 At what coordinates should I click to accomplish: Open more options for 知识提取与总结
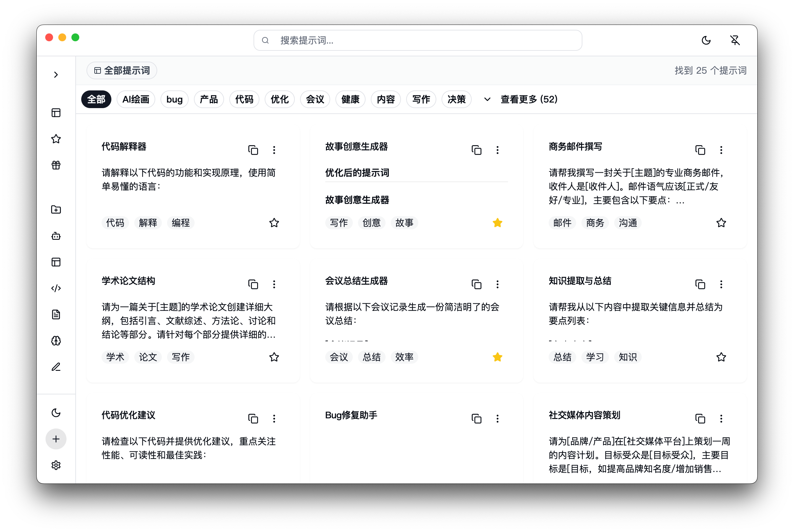point(721,284)
